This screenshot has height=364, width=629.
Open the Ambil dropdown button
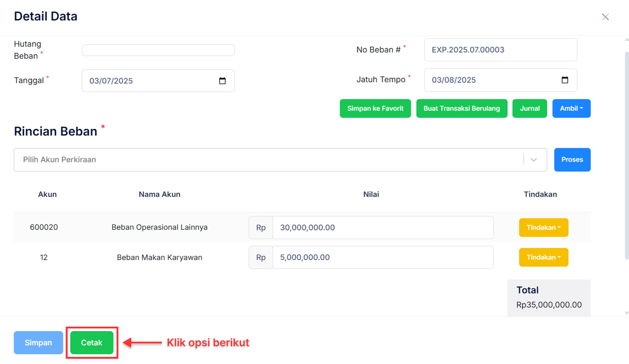(571, 108)
